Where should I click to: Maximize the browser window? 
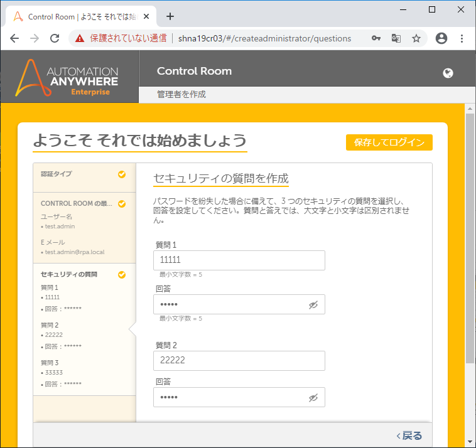pyautogui.click(x=432, y=9)
